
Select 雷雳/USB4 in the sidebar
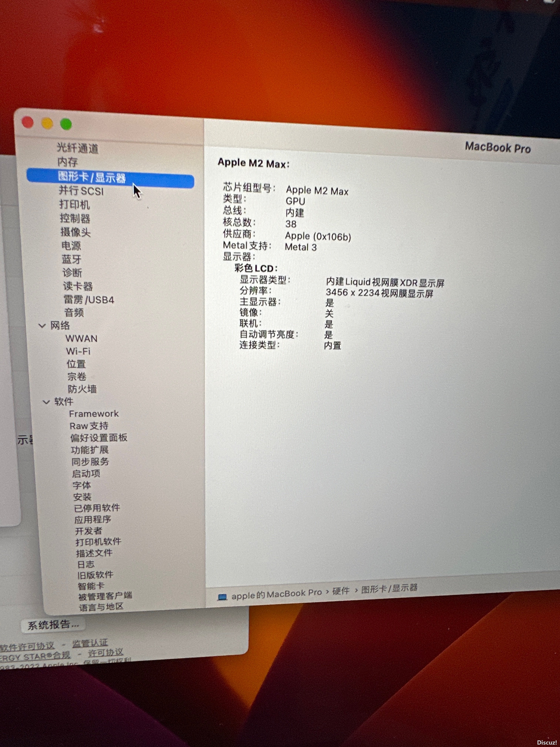pyautogui.click(x=89, y=300)
